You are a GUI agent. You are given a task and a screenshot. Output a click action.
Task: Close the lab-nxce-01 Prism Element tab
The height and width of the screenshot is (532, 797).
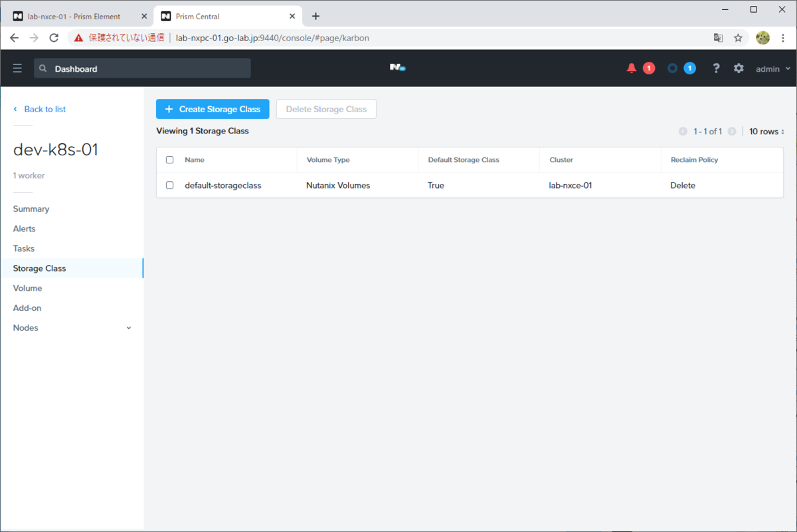pos(144,16)
